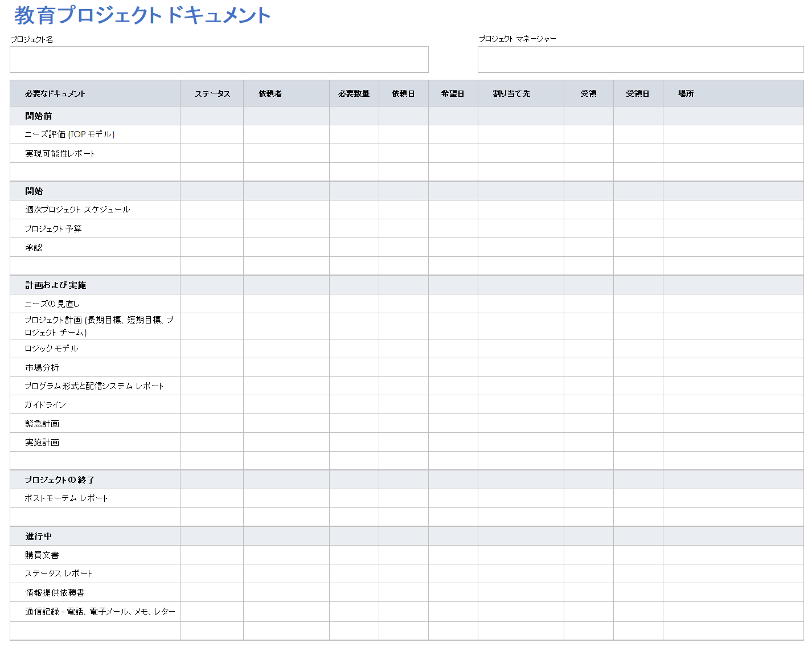The height and width of the screenshot is (647, 812).
Task: Click the 市場分析 row
Action: [407, 367]
